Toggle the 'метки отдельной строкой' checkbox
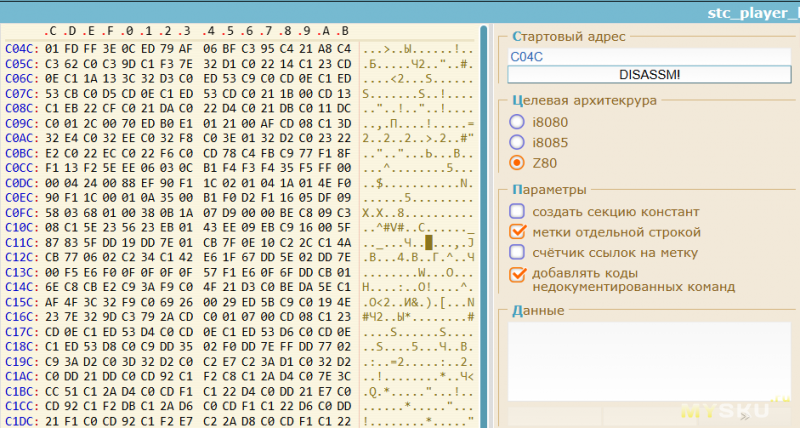This screenshot has width=800, height=428. 517,232
